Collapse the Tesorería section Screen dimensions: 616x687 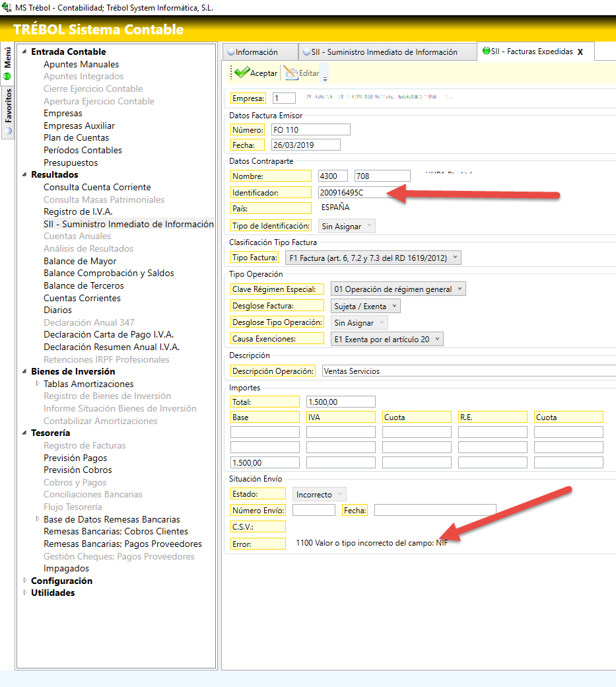(24, 433)
